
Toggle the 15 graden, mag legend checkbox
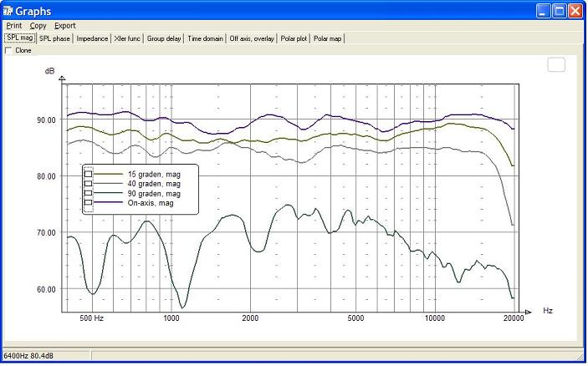pos(88,174)
